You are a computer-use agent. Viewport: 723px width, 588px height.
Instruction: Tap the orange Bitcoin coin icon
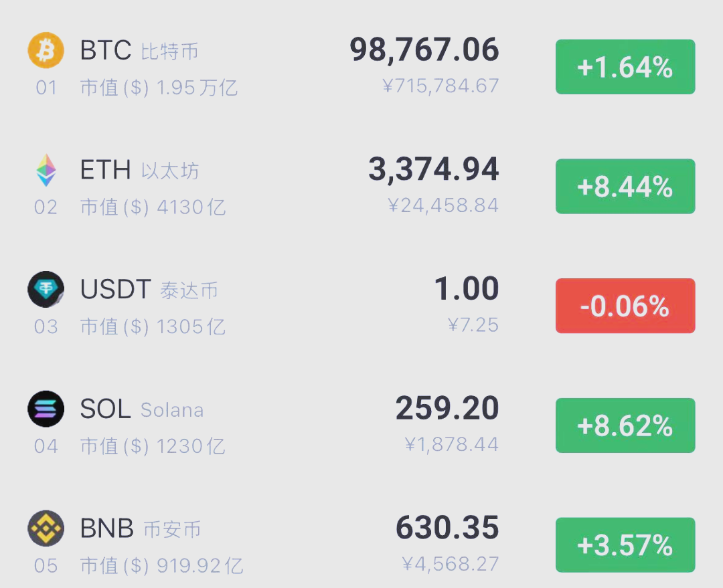pyautogui.click(x=46, y=50)
